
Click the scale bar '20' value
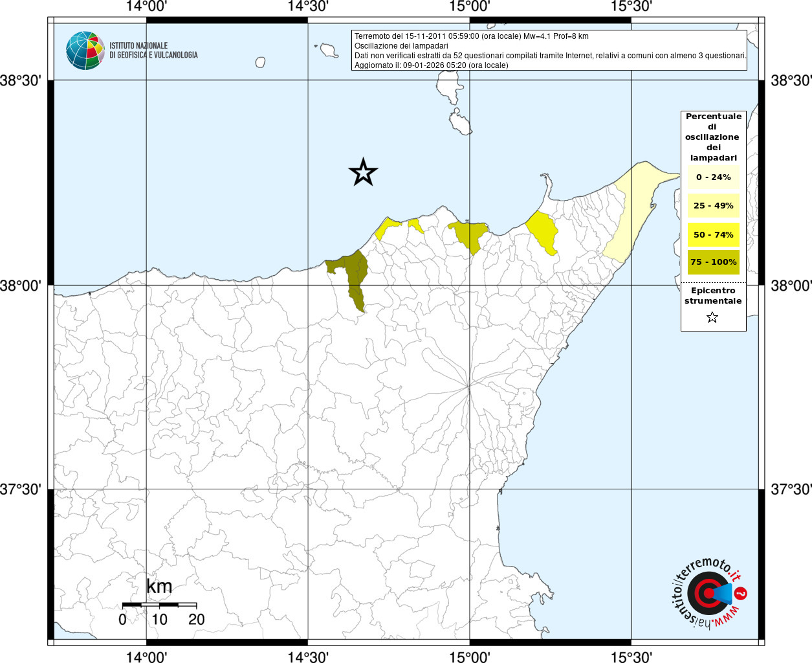pyautogui.click(x=196, y=619)
